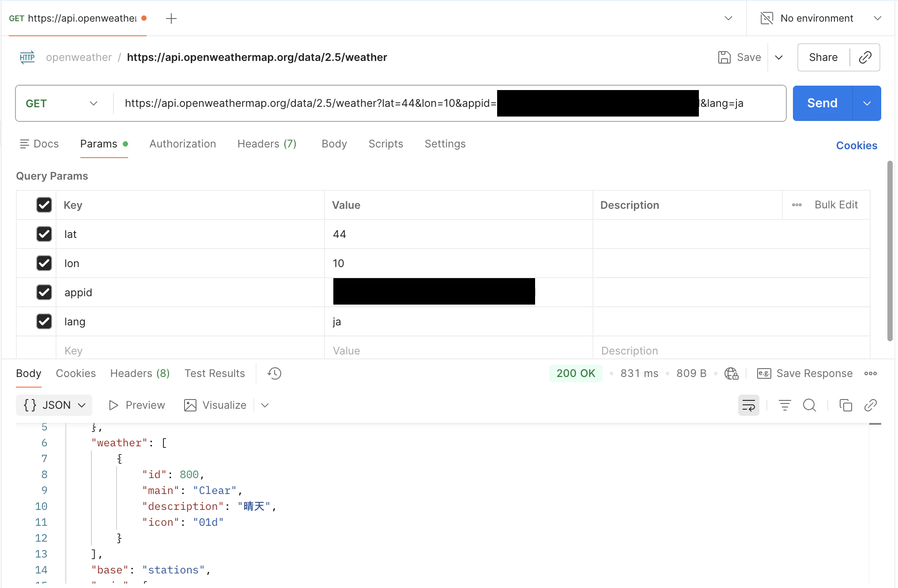The width and height of the screenshot is (898, 588).
Task: Expand the Visualize options chevron
Action: click(265, 405)
